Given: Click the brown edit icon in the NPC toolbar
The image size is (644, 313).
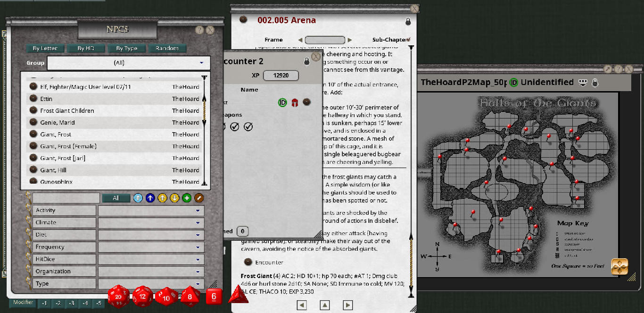Looking at the screenshot, I should click(198, 198).
